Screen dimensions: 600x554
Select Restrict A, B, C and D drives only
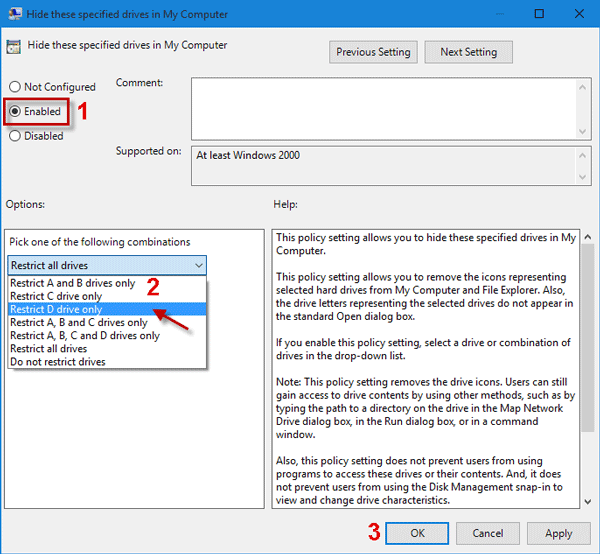(85, 336)
